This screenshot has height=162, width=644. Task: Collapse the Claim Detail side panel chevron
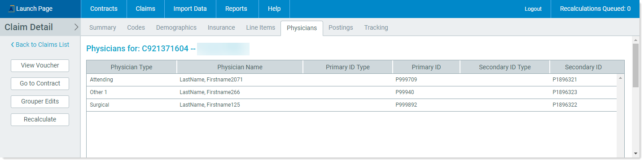(x=76, y=27)
